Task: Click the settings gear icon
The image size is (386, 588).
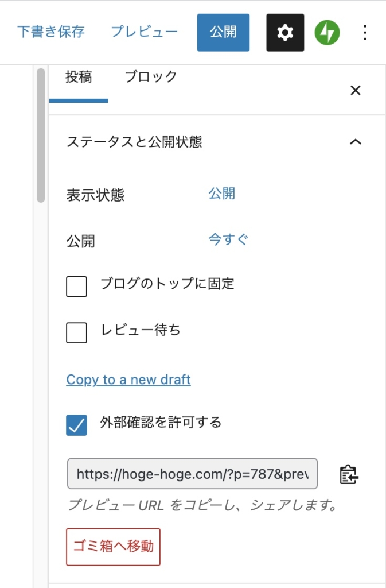Action: (285, 33)
